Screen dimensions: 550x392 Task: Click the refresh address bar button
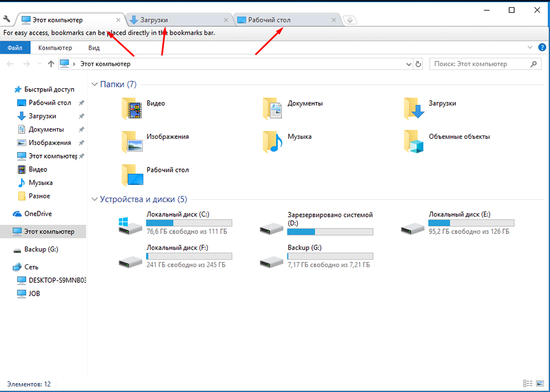coord(418,64)
